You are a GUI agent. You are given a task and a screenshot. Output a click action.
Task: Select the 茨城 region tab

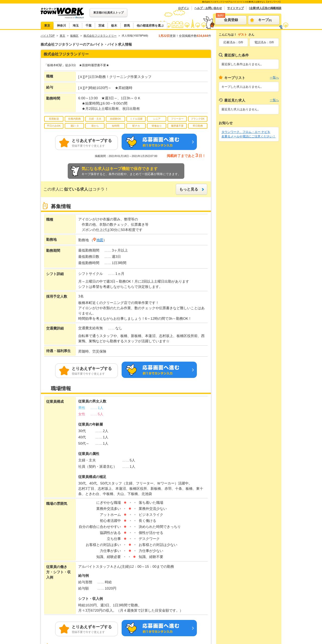(x=101, y=26)
